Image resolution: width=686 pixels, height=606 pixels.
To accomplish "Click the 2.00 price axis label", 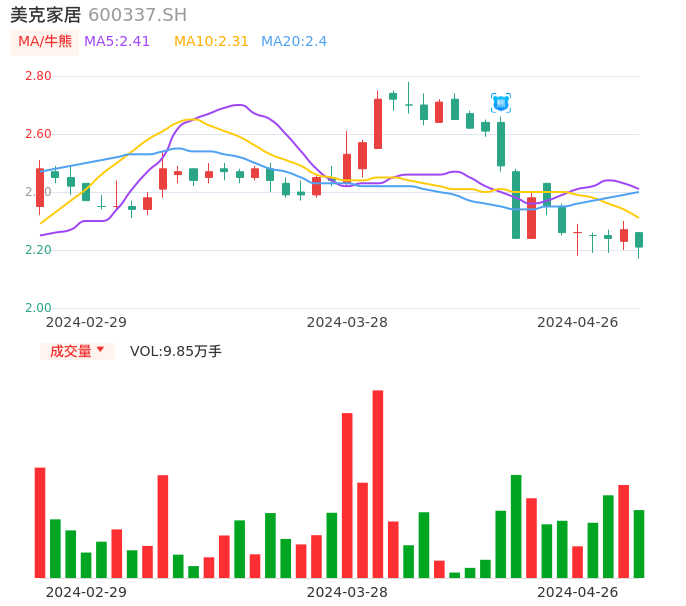I will pos(38,308).
